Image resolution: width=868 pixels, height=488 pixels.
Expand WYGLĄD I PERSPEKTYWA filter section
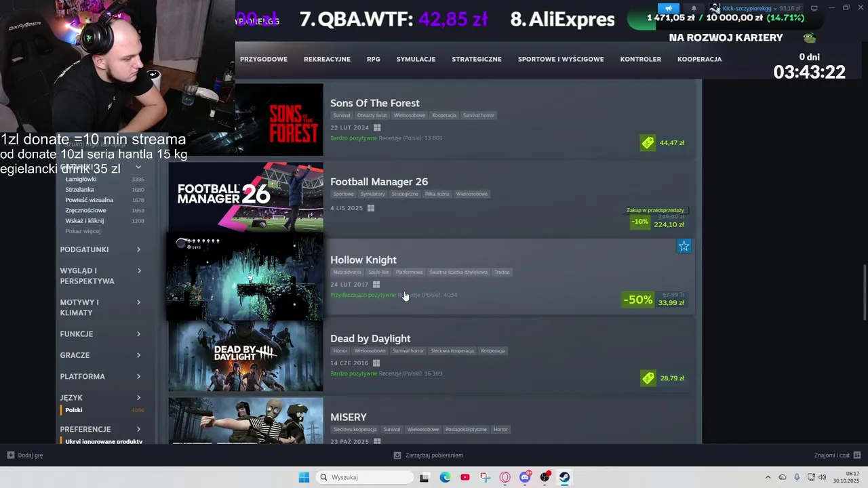pyautogui.click(x=101, y=276)
